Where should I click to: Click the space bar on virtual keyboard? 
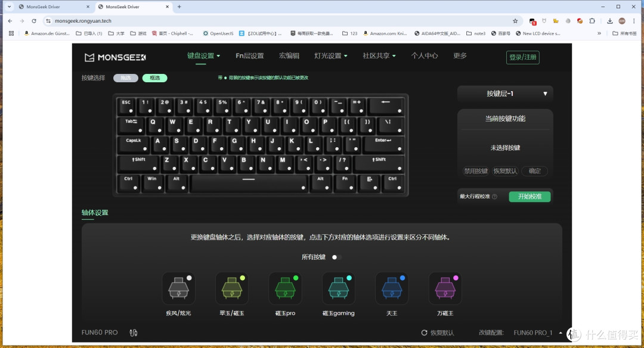249,182
